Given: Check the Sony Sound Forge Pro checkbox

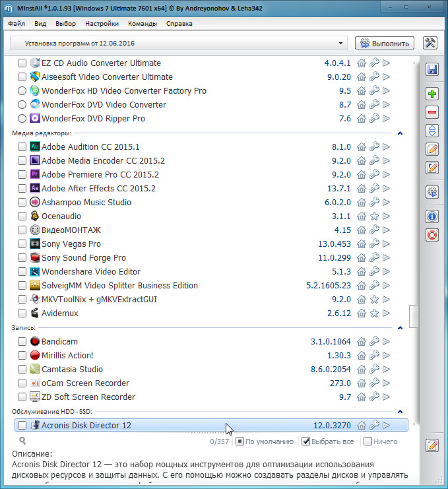Looking at the screenshot, I should click(22, 257).
